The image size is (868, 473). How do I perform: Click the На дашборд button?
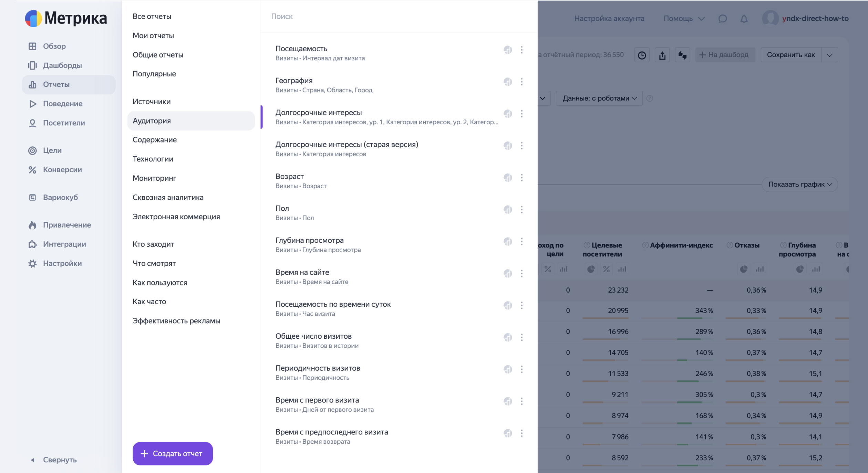[x=724, y=55]
